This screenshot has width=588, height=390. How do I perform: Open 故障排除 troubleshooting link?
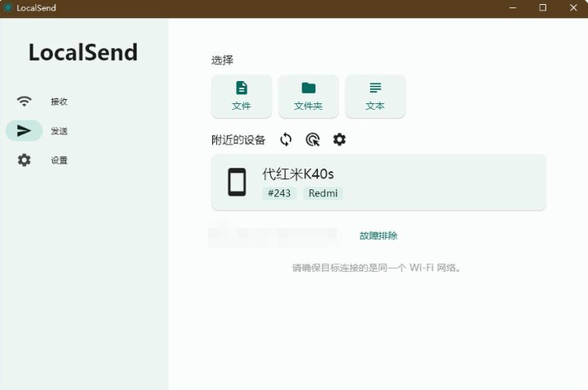(x=378, y=235)
